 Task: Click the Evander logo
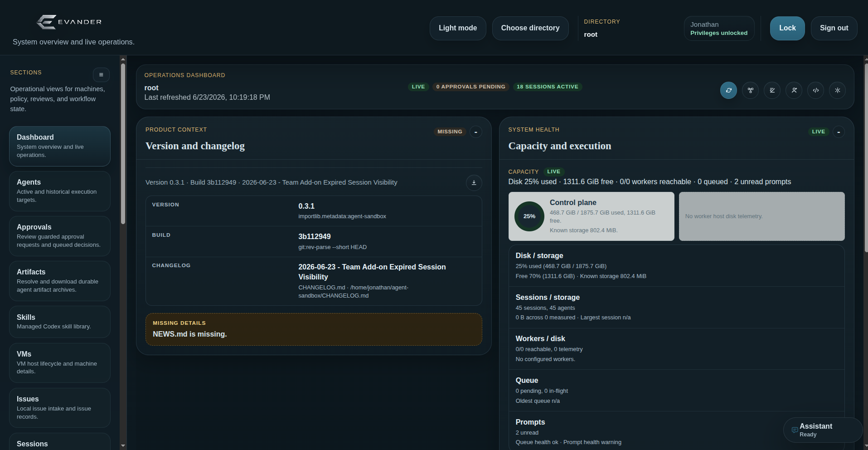(x=69, y=22)
